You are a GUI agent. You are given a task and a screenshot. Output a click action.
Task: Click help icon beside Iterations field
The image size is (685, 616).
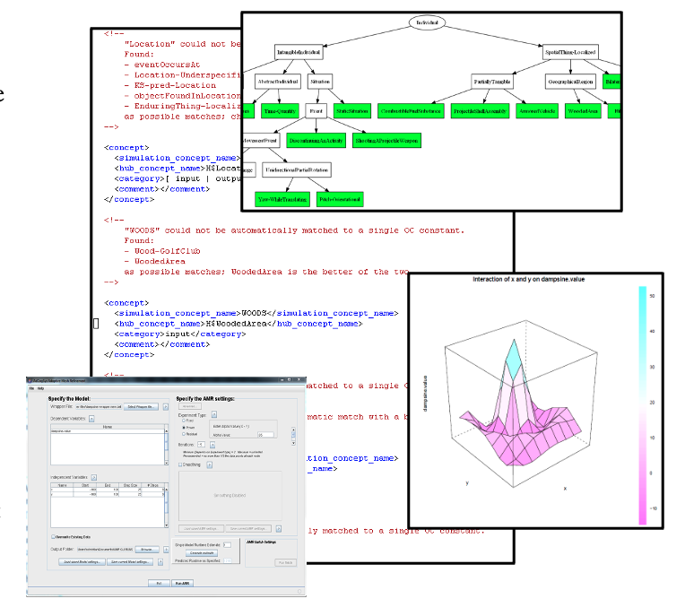pyautogui.click(x=212, y=444)
